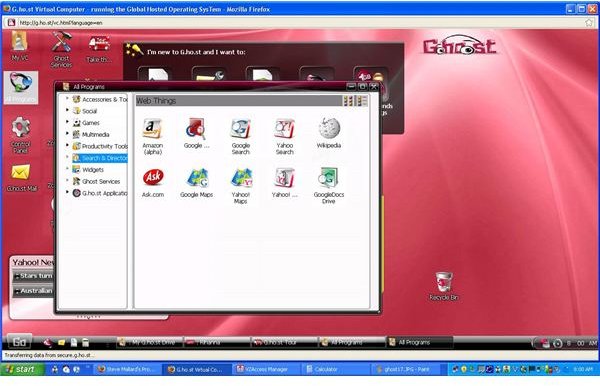This screenshot has height=386, width=600.
Task: Expand the Widgets category arrow
Action: click(x=67, y=169)
